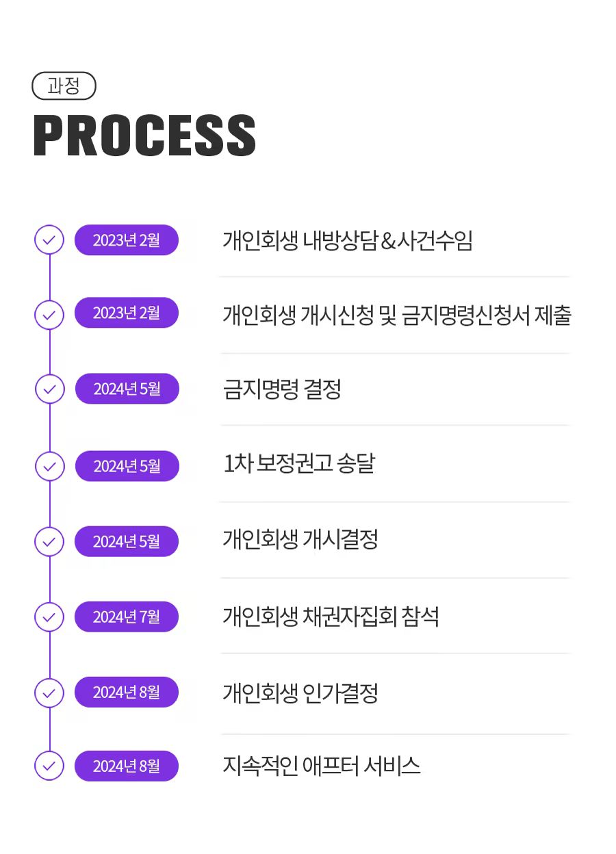616x854 pixels.
Task: Select the 2024년 5월 pill beside 금지명령 결정
Action: point(127,389)
